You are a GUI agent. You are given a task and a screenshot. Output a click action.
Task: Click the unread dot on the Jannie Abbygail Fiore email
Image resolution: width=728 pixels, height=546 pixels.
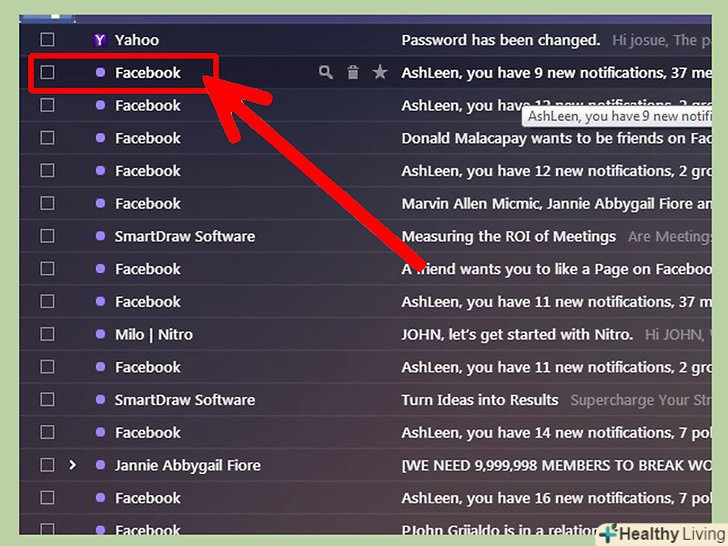click(100, 465)
